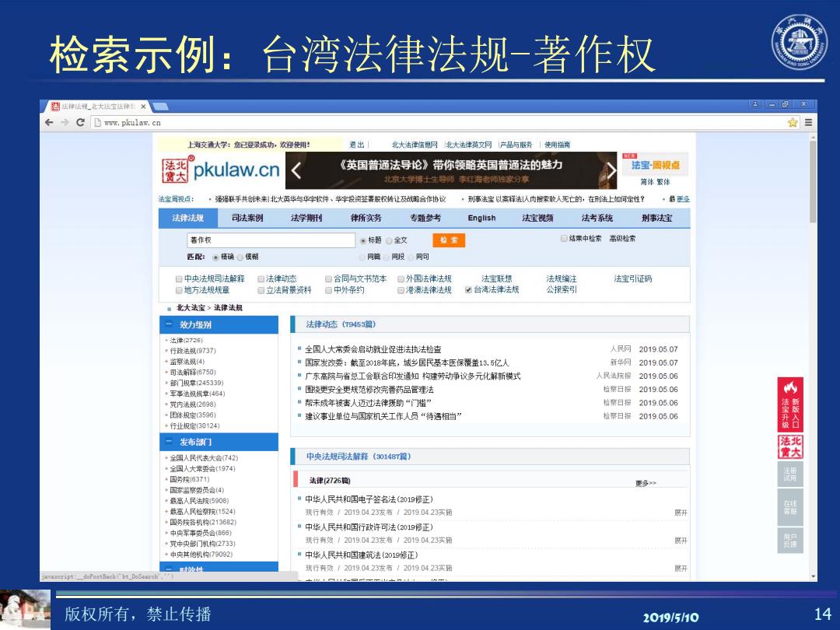The image size is (840, 630).
Task: Select the 标题 radio button
Action: click(363, 241)
